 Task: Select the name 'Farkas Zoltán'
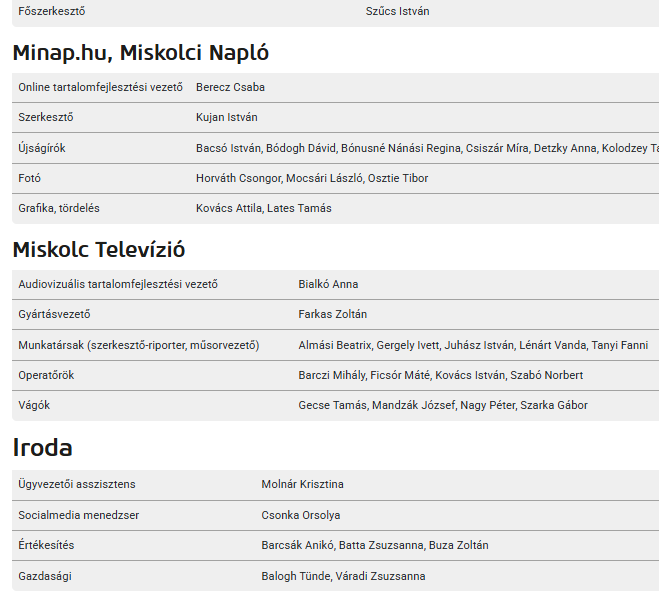tap(333, 314)
